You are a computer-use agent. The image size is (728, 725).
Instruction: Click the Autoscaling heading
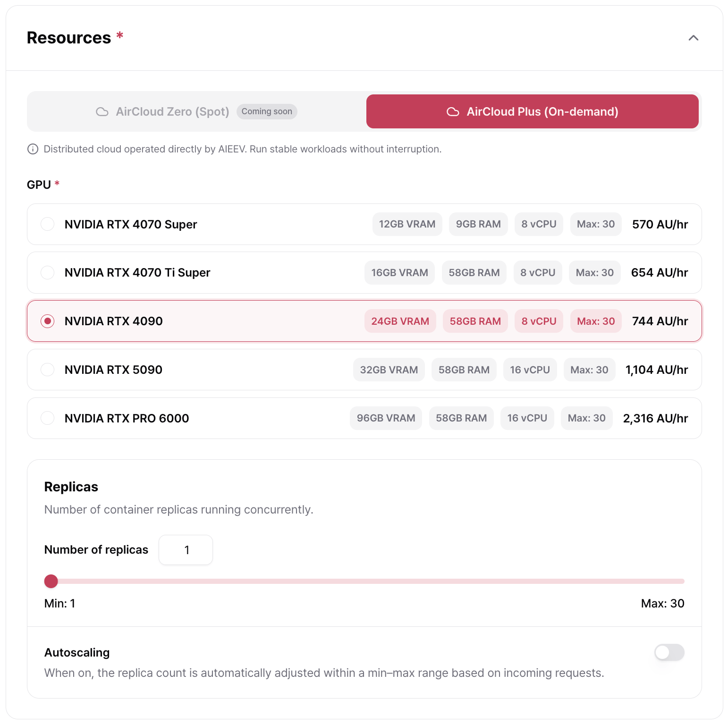point(77,652)
